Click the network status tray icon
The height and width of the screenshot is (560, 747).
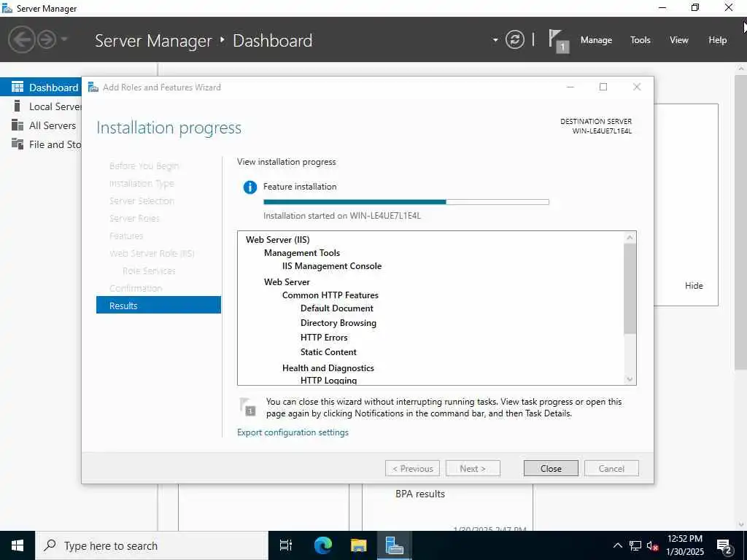click(x=635, y=545)
